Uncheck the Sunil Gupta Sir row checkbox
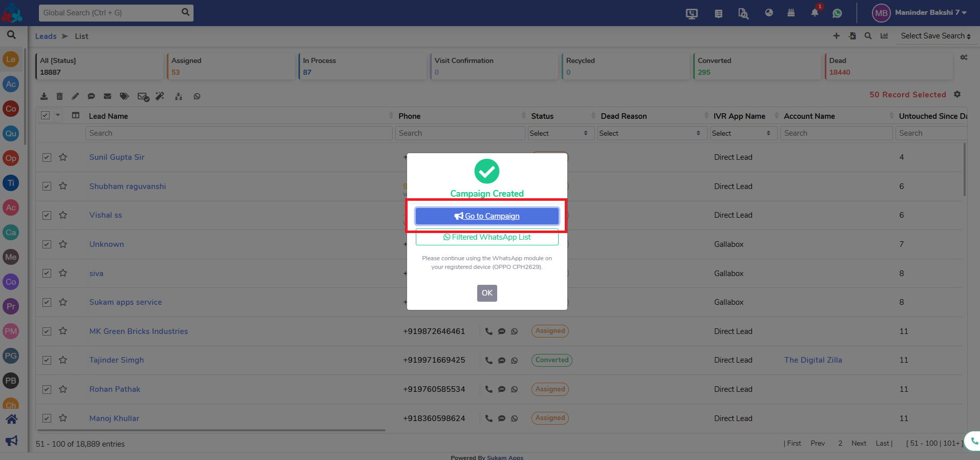This screenshot has width=980, height=460. click(x=47, y=157)
